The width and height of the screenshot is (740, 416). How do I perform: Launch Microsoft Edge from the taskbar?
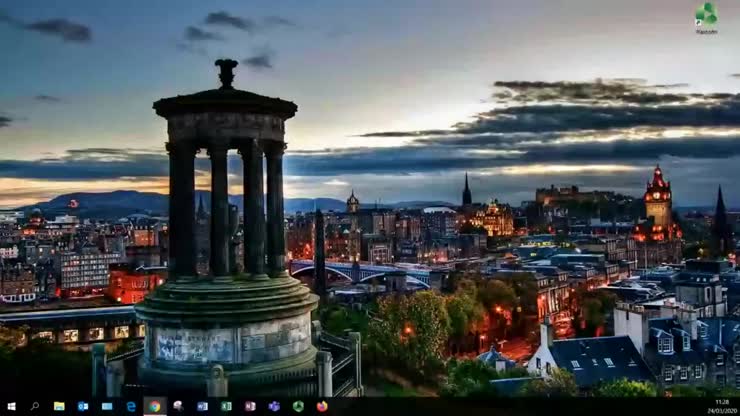(131, 406)
